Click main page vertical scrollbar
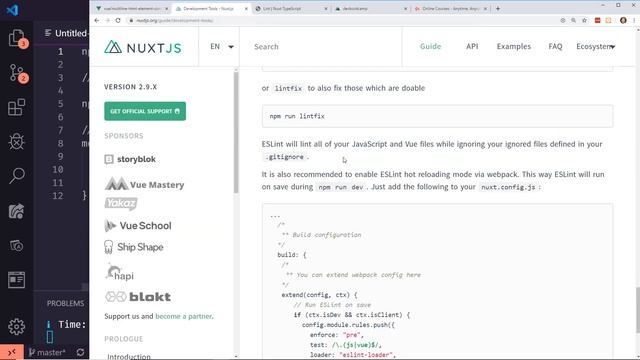Viewport: 640px width, 360px height. (x=637, y=310)
